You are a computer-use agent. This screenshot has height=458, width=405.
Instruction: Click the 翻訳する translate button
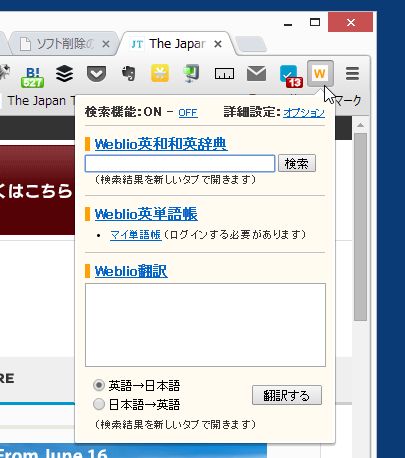click(x=287, y=395)
